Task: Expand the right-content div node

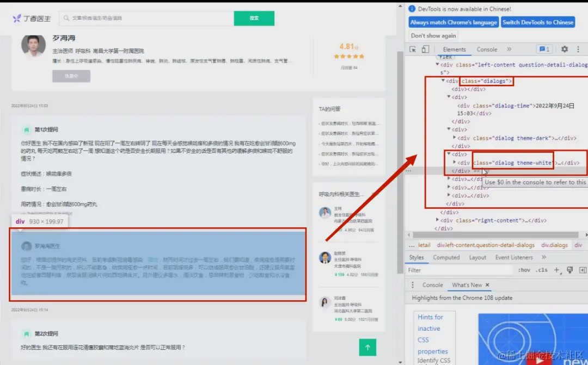Action: pyautogui.click(x=437, y=220)
